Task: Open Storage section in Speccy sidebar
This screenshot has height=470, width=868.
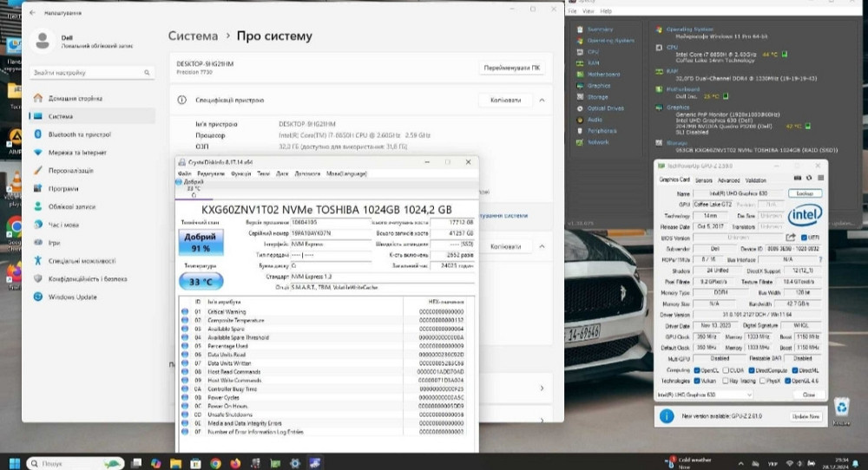Action: [x=597, y=97]
